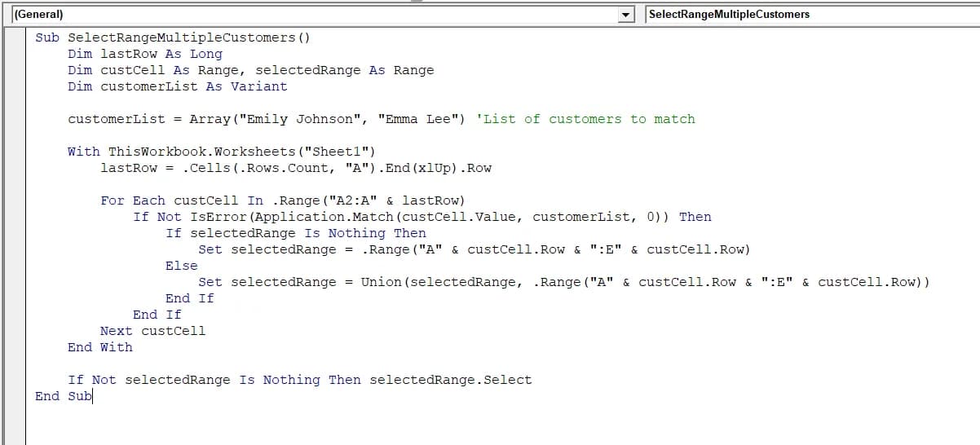The height and width of the screenshot is (445, 980).
Task: Click the line 'Dim lastRow As Long'
Action: [145, 54]
